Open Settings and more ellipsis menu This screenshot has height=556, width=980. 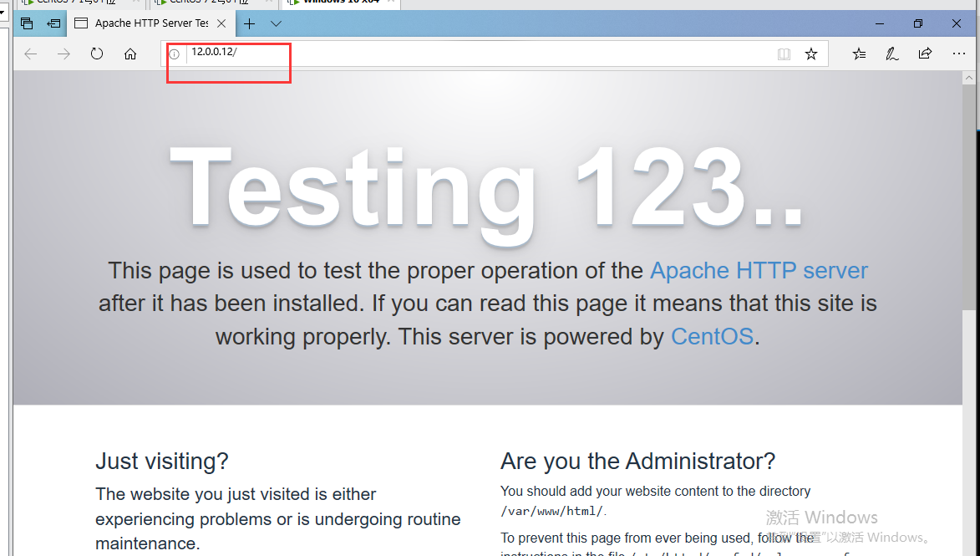click(x=959, y=54)
